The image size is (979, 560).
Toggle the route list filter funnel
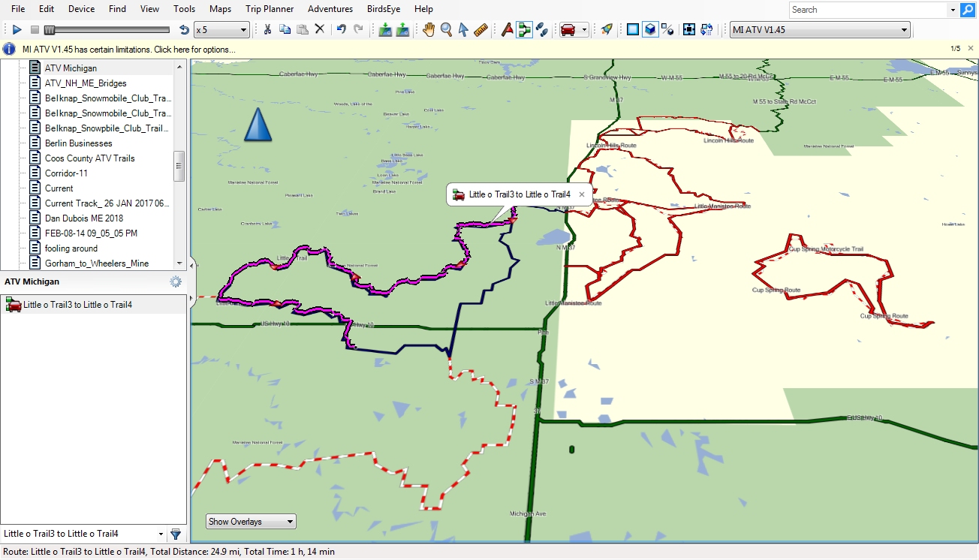point(176,534)
